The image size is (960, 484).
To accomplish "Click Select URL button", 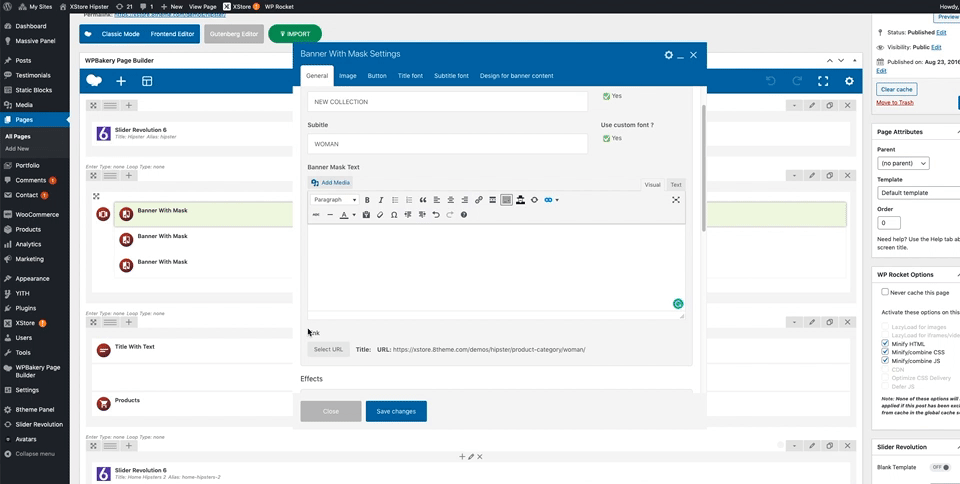I will pyautogui.click(x=328, y=349).
